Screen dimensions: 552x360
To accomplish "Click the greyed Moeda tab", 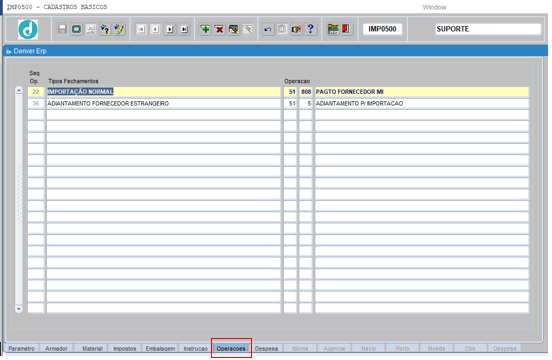I will pos(437,348).
